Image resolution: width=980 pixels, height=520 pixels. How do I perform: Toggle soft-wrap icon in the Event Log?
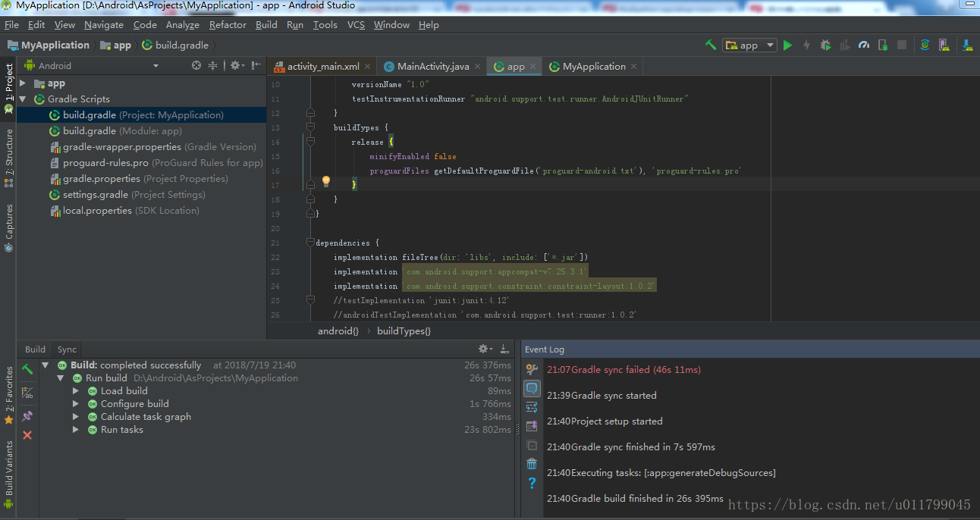coord(532,407)
